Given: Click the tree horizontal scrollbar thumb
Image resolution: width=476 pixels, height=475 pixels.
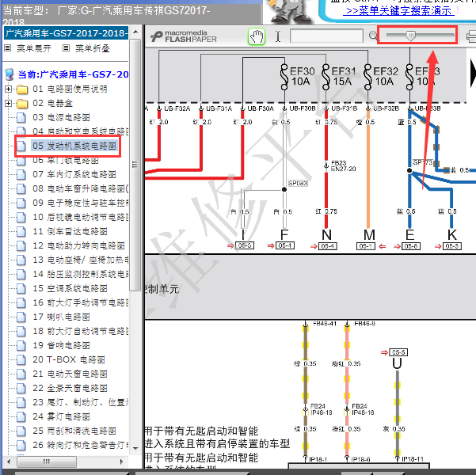Looking at the screenshot, I should point(47,462).
